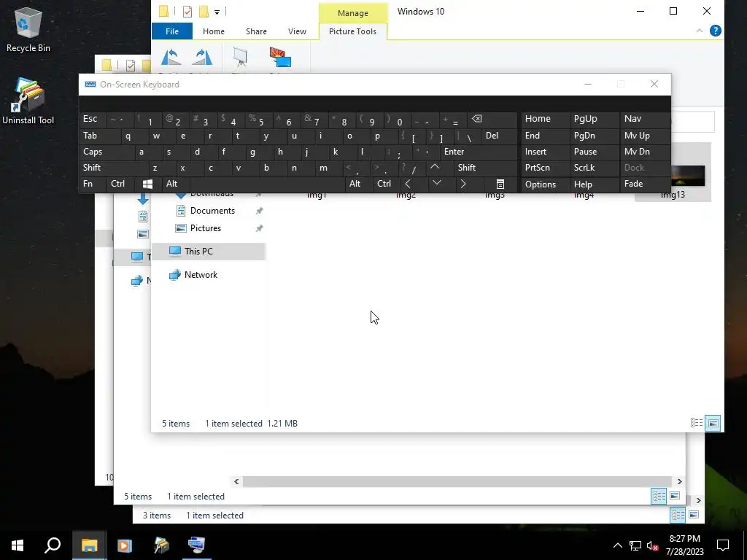Open the media player taskbar icon
Image resolution: width=747 pixels, height=560 pixels.
(125, 545)
